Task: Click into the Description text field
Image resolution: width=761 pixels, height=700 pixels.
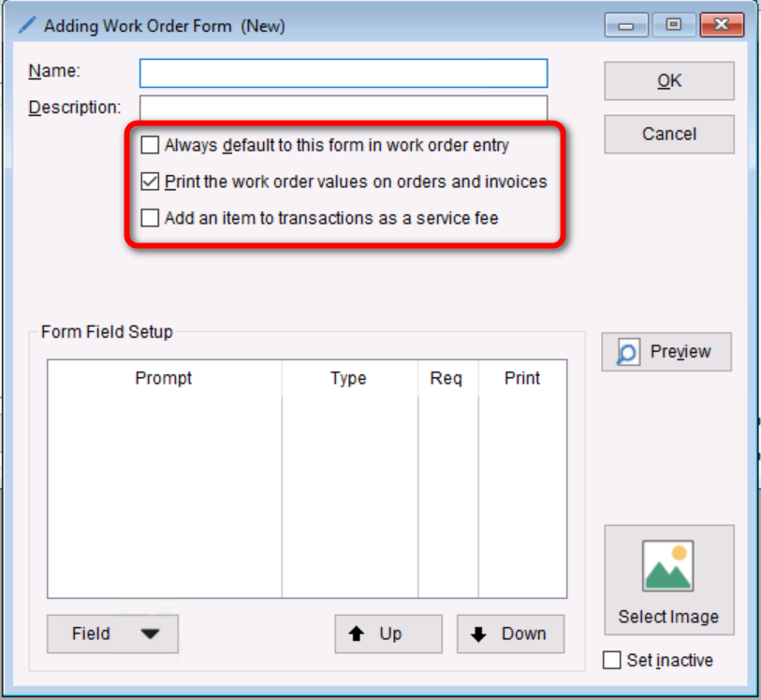Action: click(x=343, y=109)
